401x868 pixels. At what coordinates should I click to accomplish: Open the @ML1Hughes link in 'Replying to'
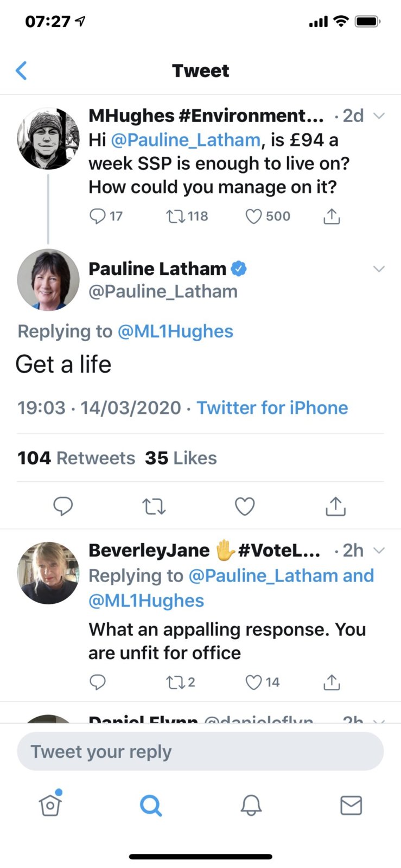click(175, 331)
